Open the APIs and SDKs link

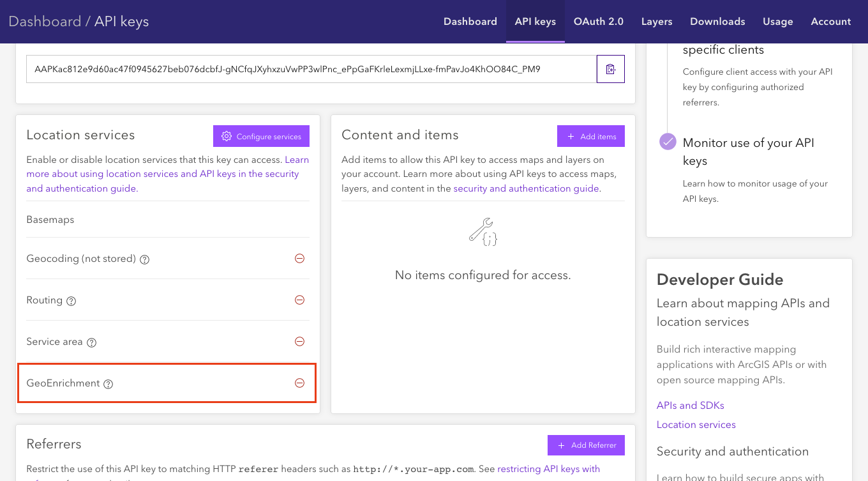(691, 406)
